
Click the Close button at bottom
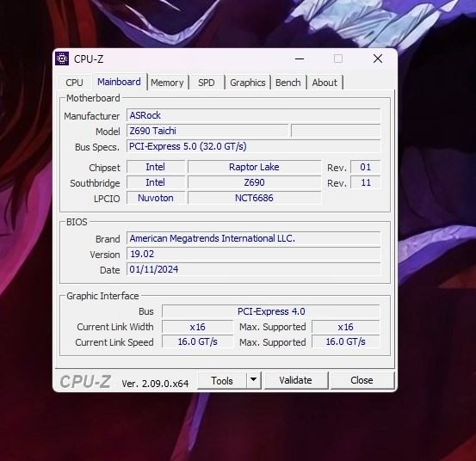coord(362,380)
